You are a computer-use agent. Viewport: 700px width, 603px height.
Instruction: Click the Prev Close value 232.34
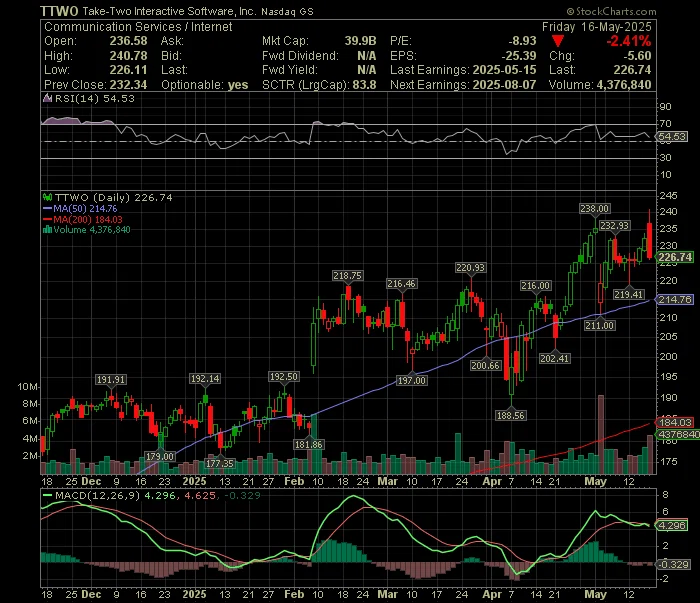(129, 85)
